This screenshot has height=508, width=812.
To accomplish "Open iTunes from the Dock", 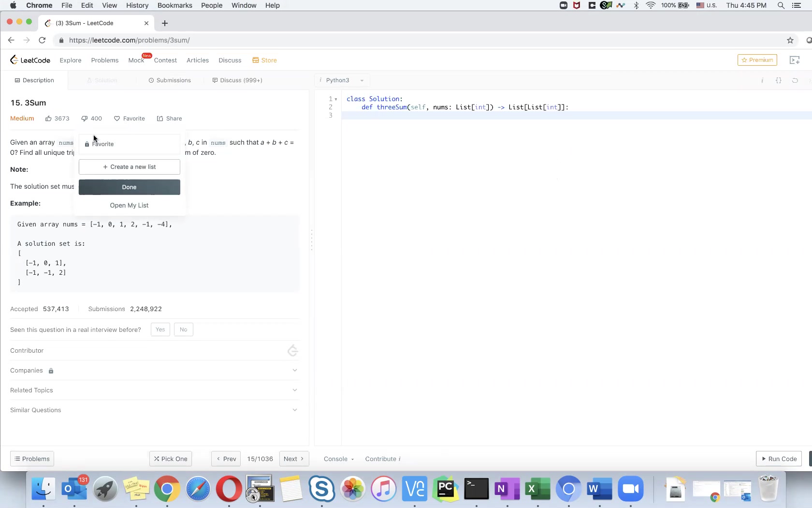I will pos(384,490).
